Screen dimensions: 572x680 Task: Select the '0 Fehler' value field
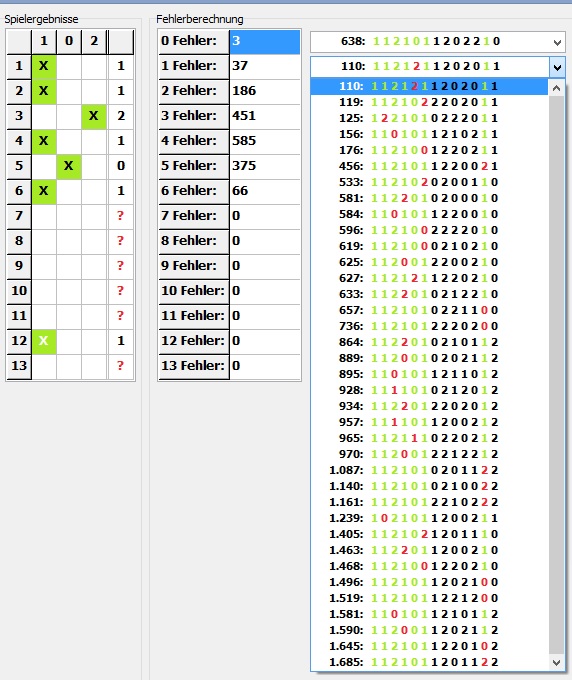(x=265, y=41)
